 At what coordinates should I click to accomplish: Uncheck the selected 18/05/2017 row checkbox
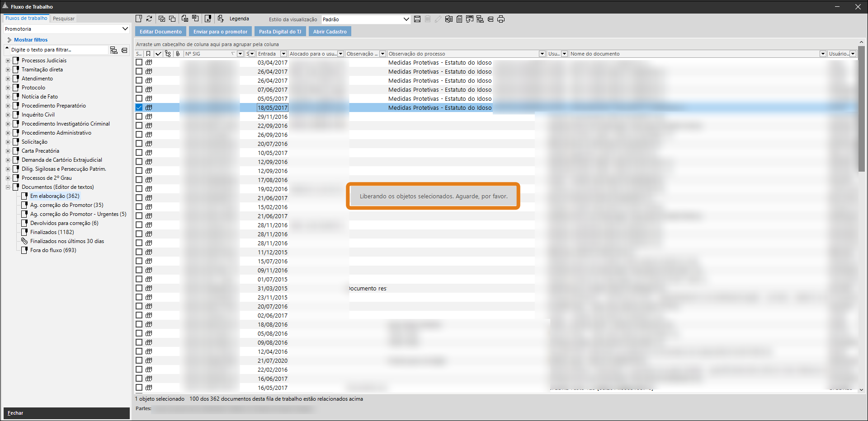coord(139,108)
